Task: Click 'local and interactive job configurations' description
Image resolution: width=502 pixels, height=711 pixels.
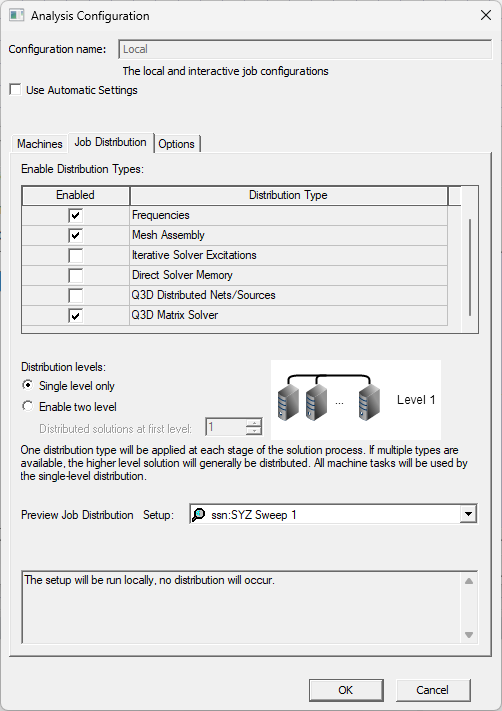Action: click(x=225, y=71)
